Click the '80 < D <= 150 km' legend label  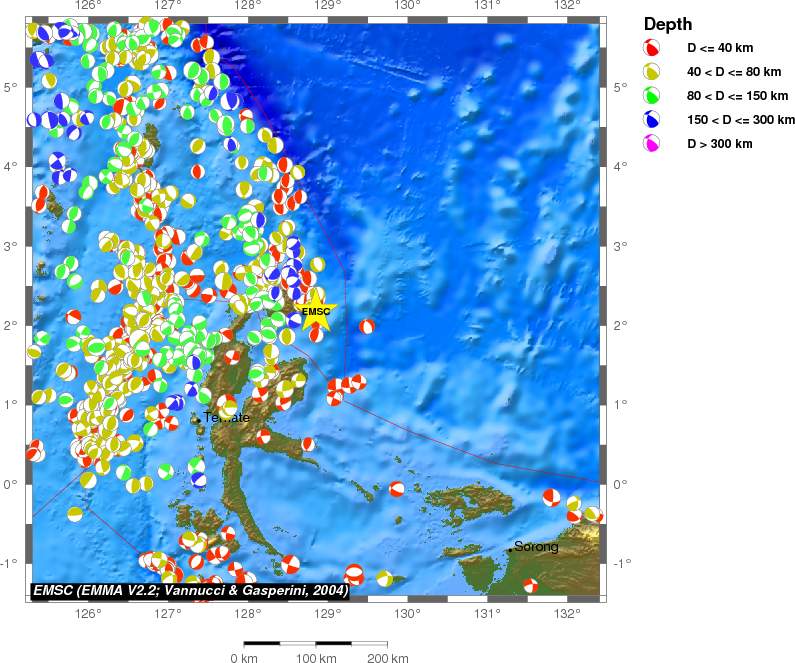click(x=738, y=95)
